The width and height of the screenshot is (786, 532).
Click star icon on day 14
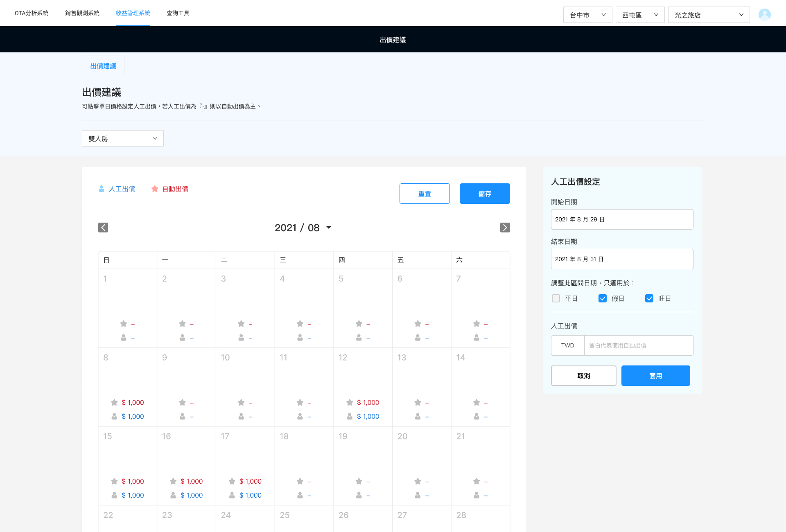477,402
